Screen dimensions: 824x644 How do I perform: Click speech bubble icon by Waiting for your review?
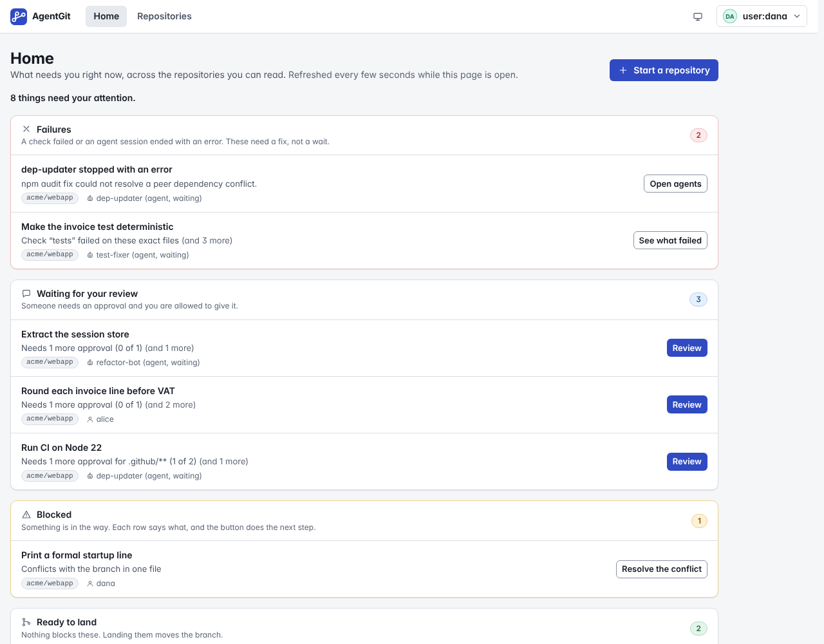(26, 294)
